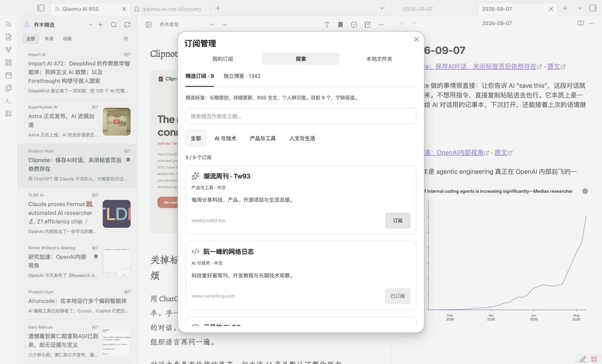This screenshot has width=602, height=364.
Task: Click 已订阅 for 阮一峰的网络日志
Action: coord(397,296)
